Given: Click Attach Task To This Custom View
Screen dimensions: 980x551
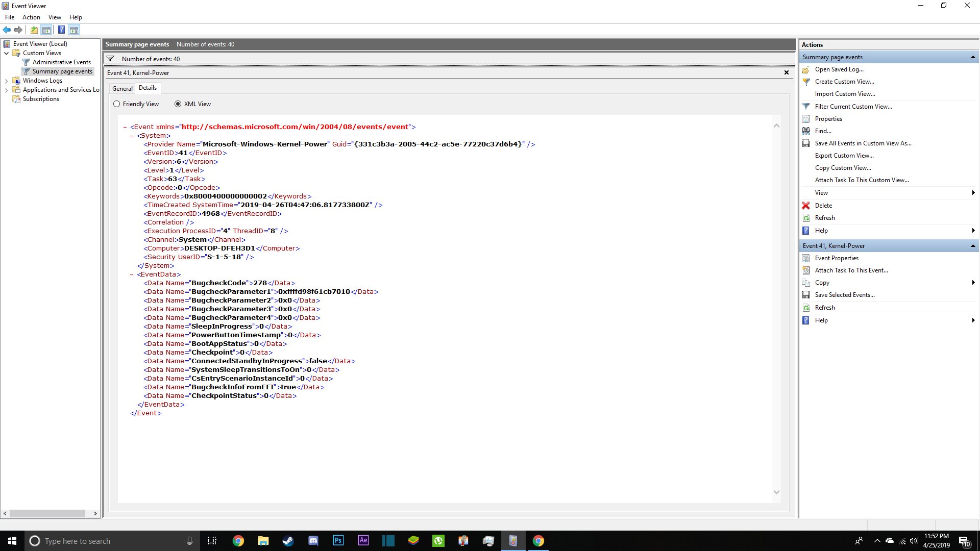Looking at the screenshot, I should 862,180.
